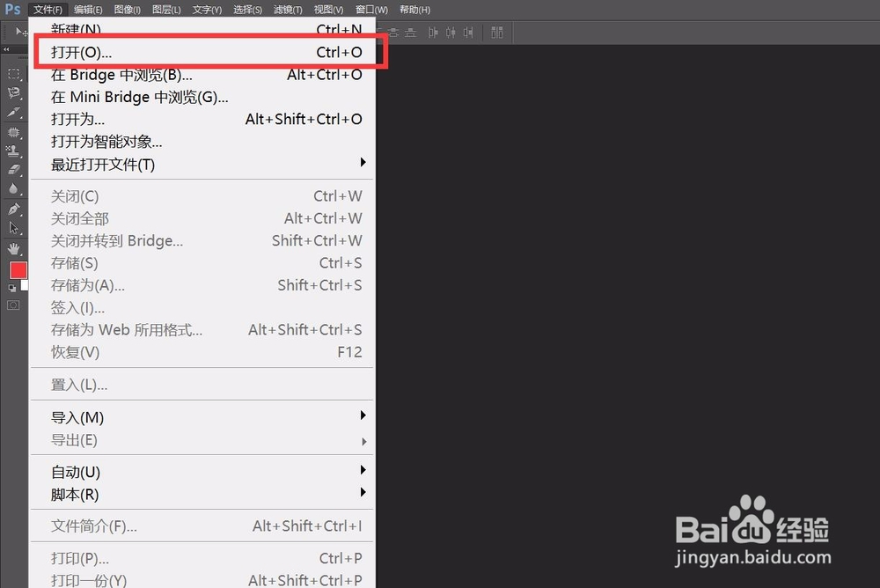The height and width of the screenshot is (588, 880).
Task: Open the 文字(Y) menu
Action: click(207, 10)
